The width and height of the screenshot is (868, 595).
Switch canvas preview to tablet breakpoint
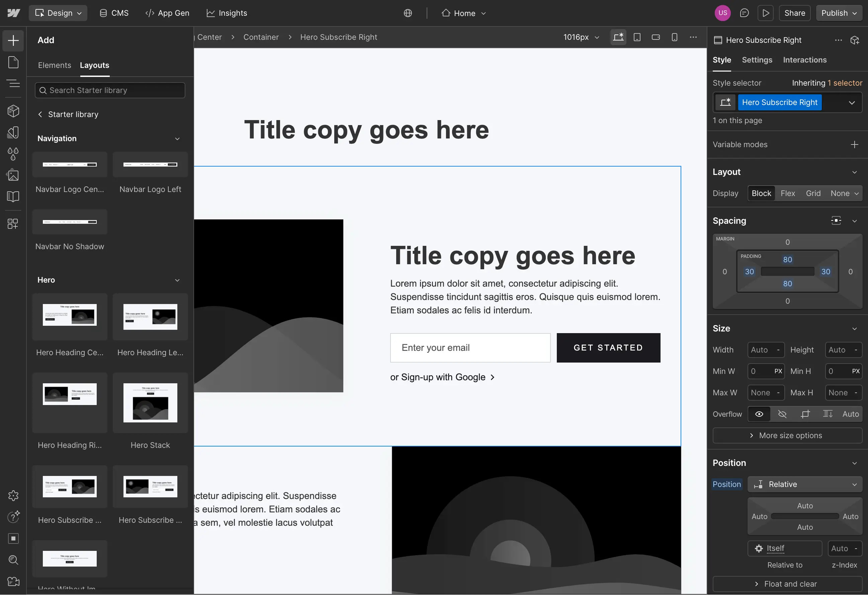(637, 37)
